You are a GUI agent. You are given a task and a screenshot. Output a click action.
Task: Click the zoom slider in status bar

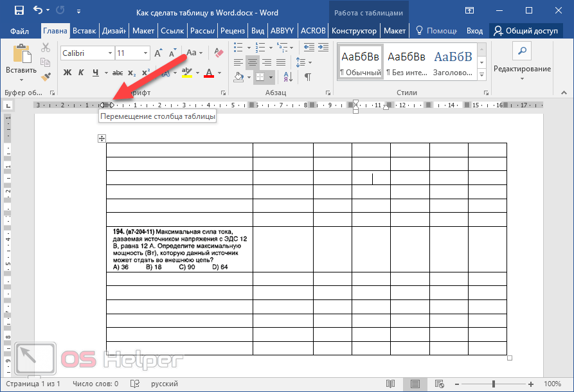click(494, 384)
